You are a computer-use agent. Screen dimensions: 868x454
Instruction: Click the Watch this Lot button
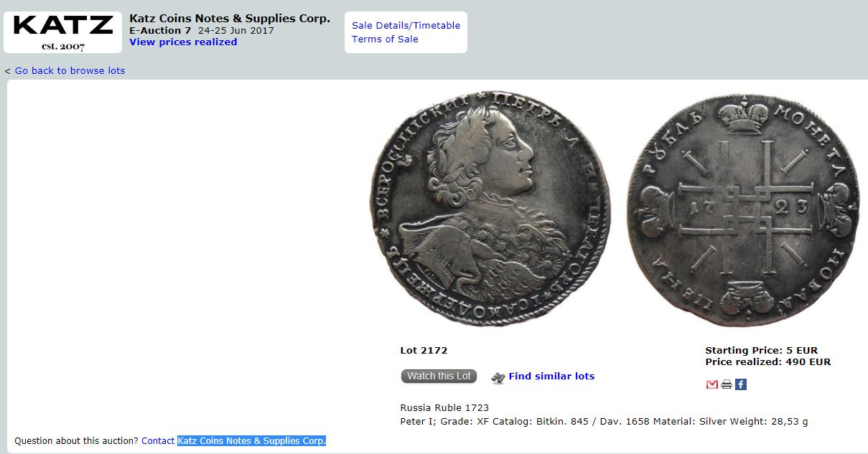(439, 377)
